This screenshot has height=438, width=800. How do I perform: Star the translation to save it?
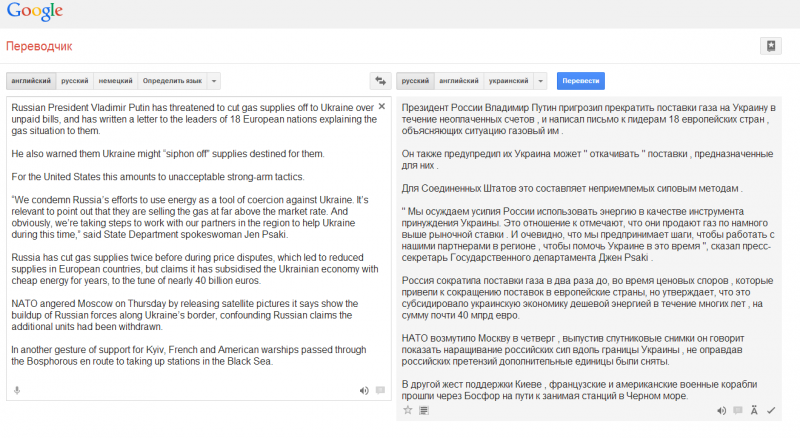pyautogui.click(x=408, y=410)
